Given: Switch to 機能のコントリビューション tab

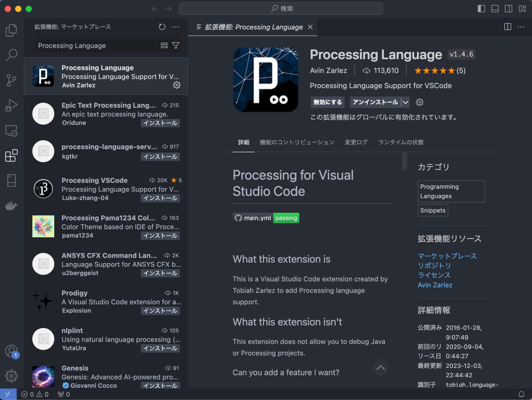Looking at the screenshot, I should (297, 142).
